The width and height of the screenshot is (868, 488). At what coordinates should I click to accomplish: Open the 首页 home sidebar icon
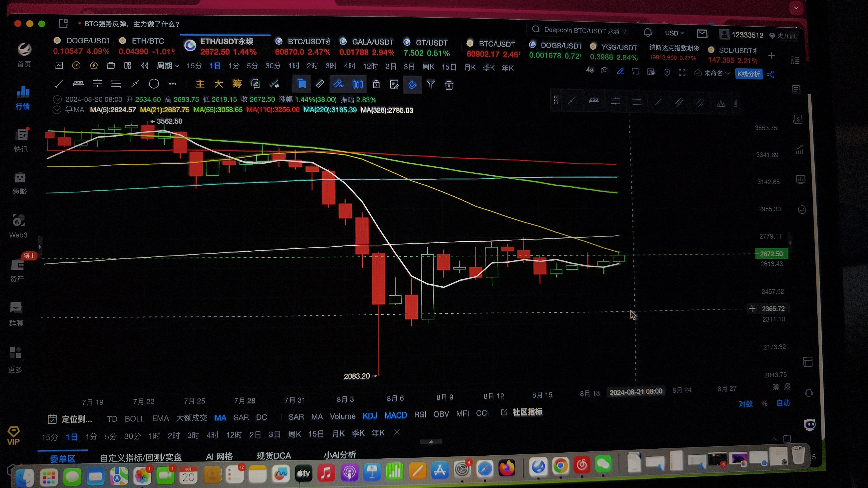(x=24, y=55)
